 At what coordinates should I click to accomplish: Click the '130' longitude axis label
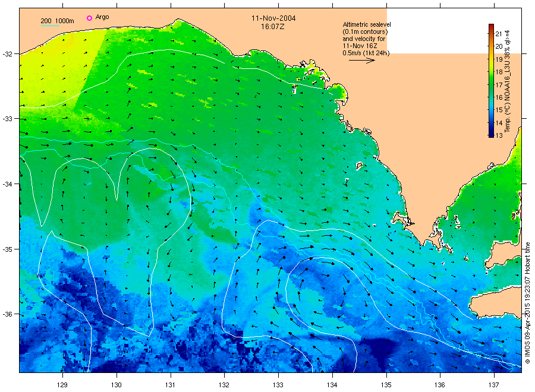click(x=117, y=385)
